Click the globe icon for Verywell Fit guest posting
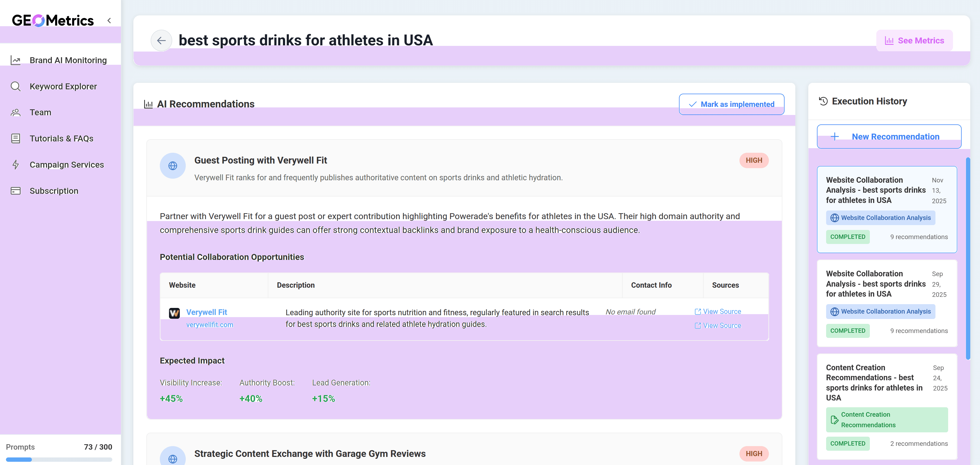The image size is (980, 465). point(173,166)
